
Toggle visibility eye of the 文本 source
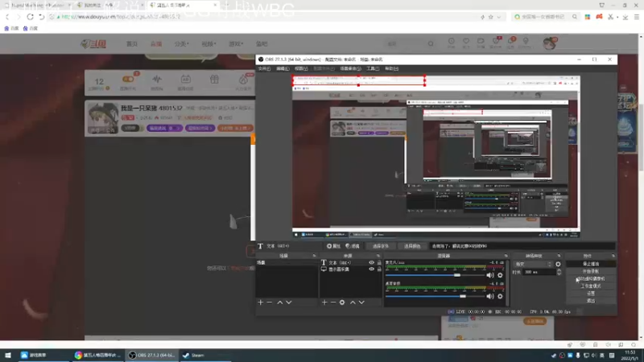click(372, 263)
